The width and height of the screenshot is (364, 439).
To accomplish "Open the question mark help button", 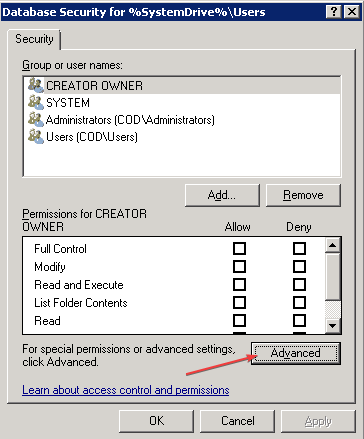I will coord(334,12).
